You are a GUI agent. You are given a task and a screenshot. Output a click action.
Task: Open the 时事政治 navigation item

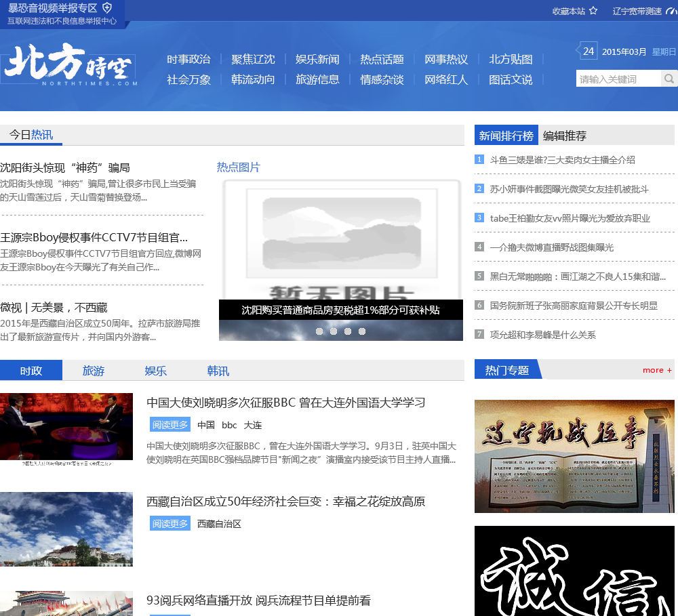point(188,59)
